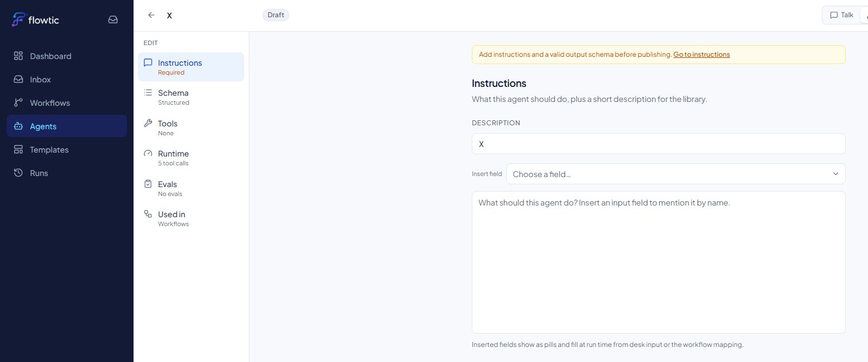Screen dimensions: 868x362
Task: Click the EDIT section label
Action: tap(151, 43)
